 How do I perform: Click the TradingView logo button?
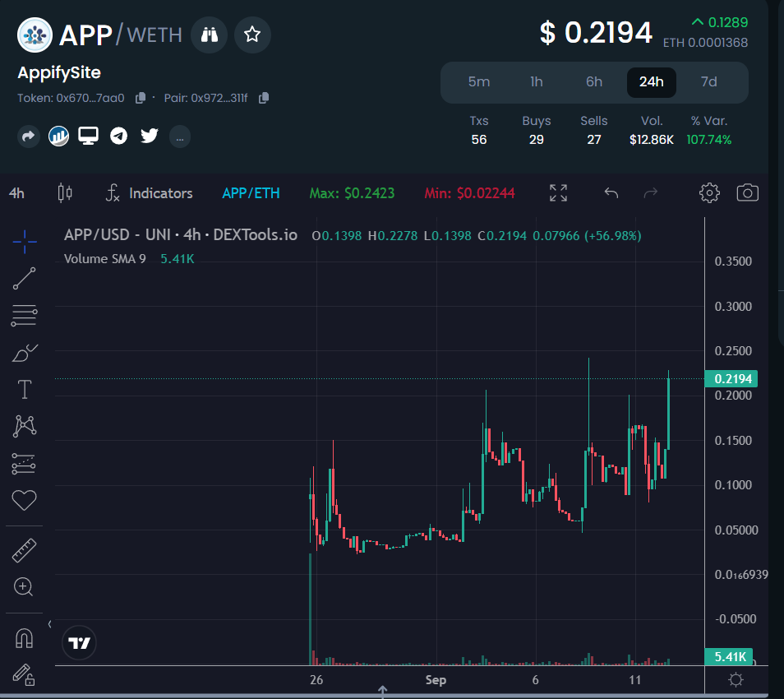[79, 643]
